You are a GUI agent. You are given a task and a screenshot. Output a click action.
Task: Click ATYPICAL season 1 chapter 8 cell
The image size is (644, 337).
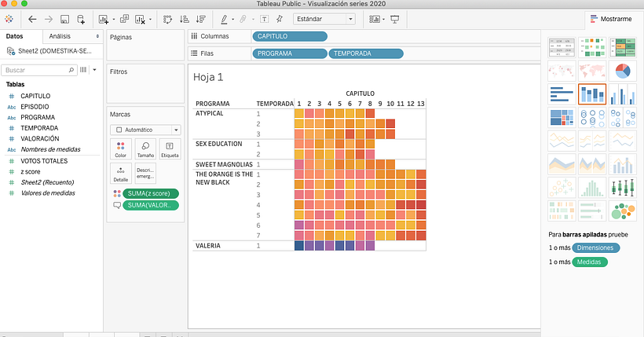point(370,113)
